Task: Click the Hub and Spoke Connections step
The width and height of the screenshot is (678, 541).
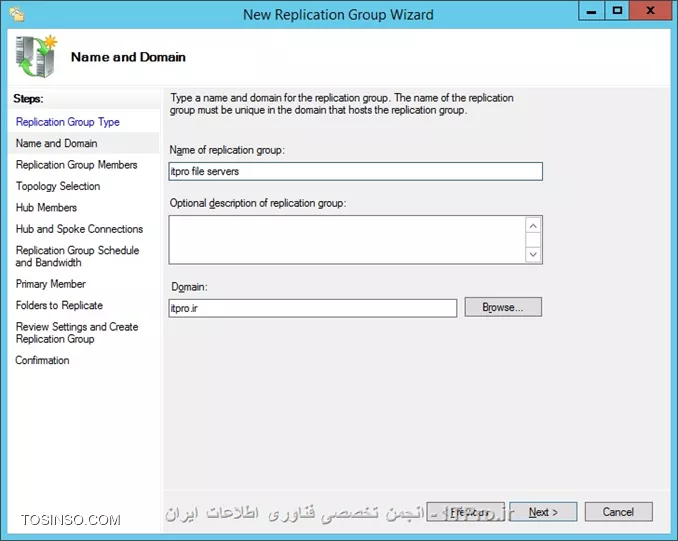Action: coord(79,229)
